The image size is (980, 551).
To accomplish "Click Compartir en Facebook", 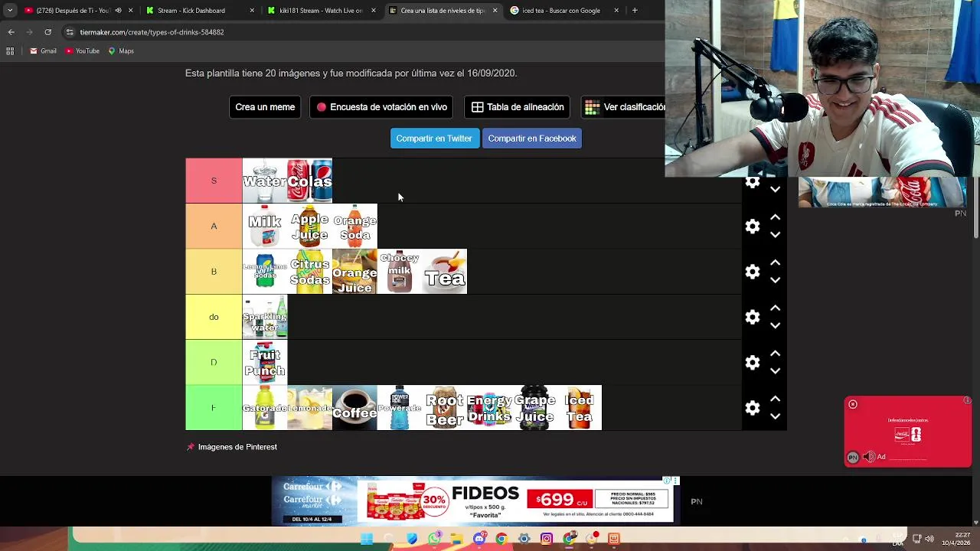I will pyautogui.click(x=532, y=139).
